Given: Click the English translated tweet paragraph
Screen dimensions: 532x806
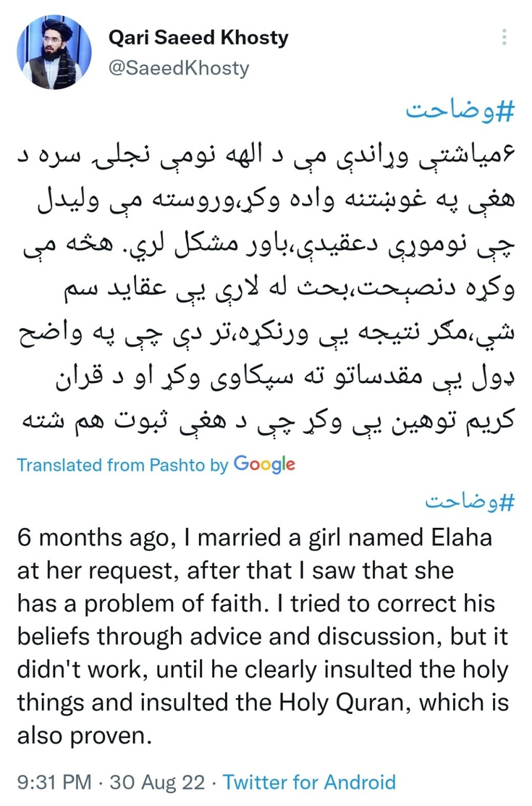Looking at the screenshot, I should [263, 637].
